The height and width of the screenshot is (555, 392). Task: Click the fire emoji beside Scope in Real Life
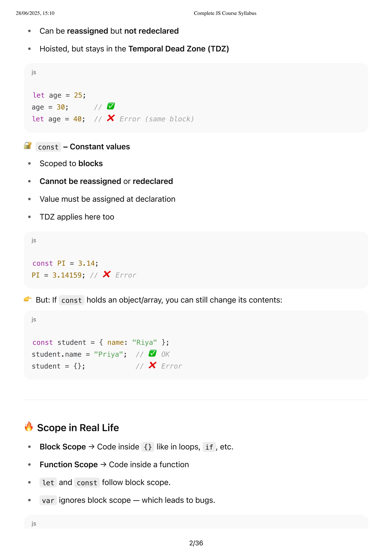pos(29,427)
